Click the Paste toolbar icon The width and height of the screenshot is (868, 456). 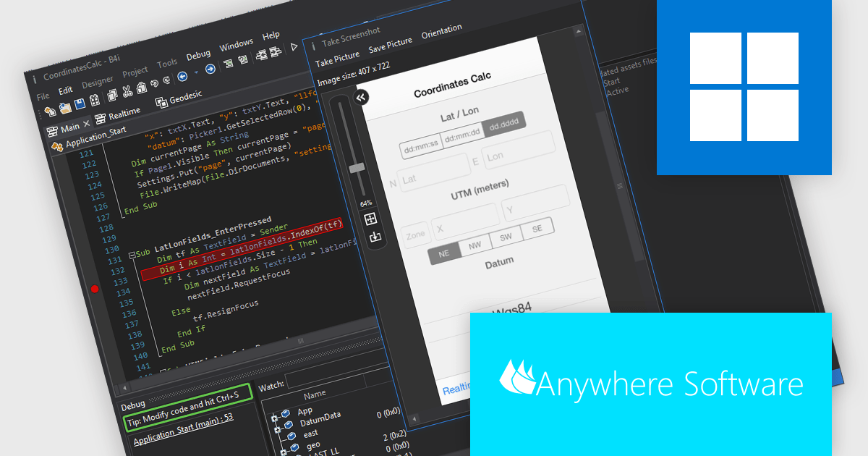click(x=142, y=87)
